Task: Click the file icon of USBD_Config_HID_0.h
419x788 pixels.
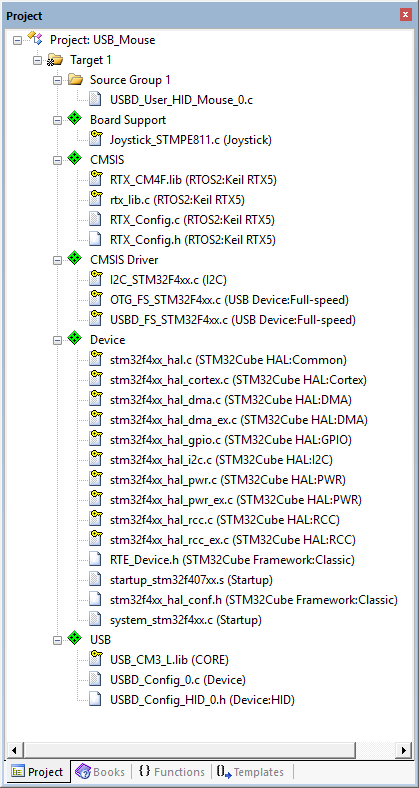Action: pos(95,699)
